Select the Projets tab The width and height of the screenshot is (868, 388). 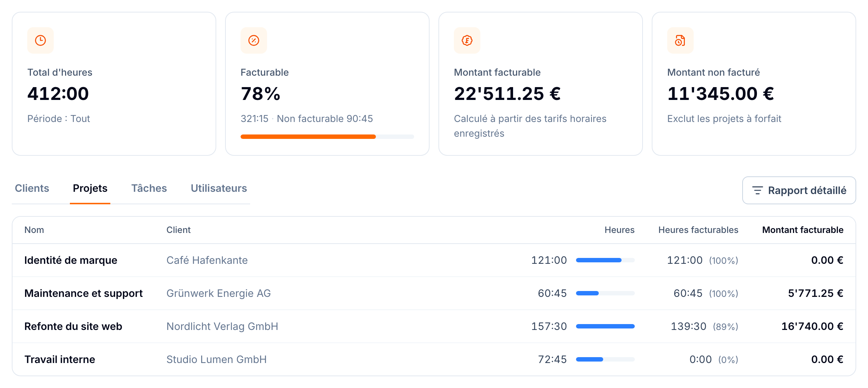click(90, 188)
